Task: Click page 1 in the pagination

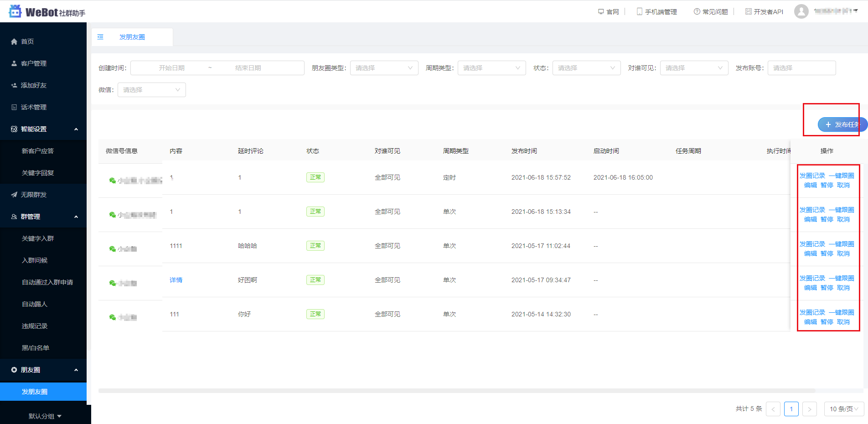Action: 791,409
